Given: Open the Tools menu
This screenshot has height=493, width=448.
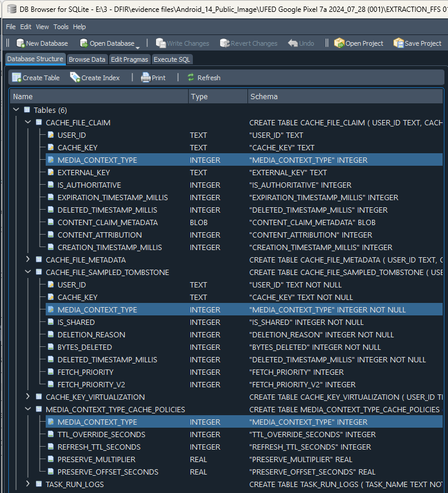Looking at the screenshot, I should [61, 27].
